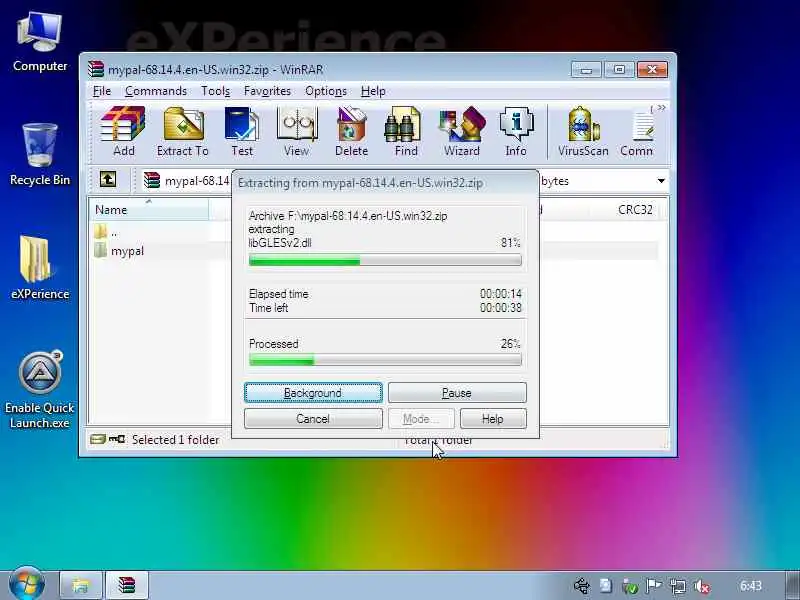Expand the toolbar overflow chevron
Viewport: 800px width, 600px height.
(x=661, y=108)
